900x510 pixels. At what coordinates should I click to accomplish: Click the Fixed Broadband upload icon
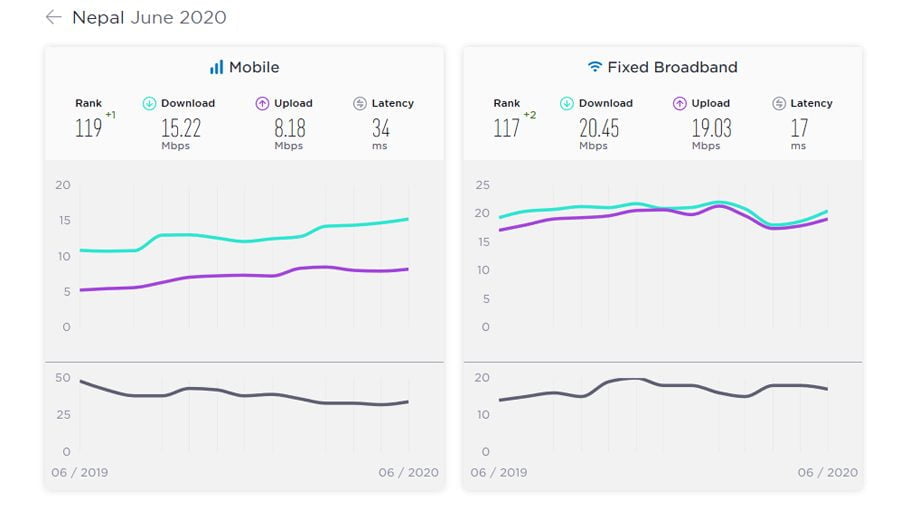(680, 103)
